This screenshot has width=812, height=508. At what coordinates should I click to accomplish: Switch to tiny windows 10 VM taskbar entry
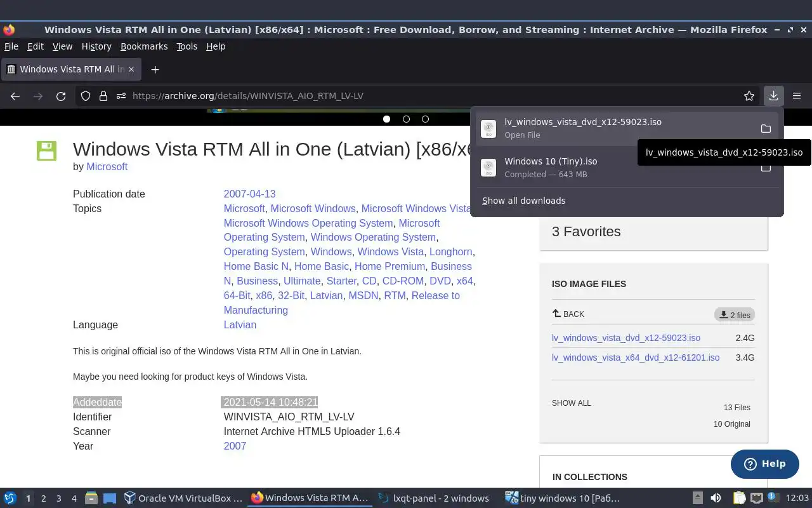(x=562, y=498)
